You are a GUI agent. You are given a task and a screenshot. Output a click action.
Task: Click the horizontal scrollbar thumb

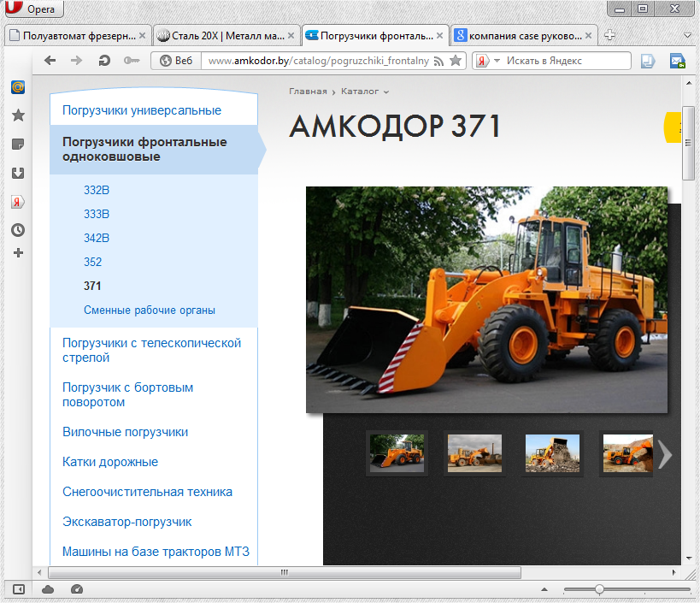click(x=285, y=572)
